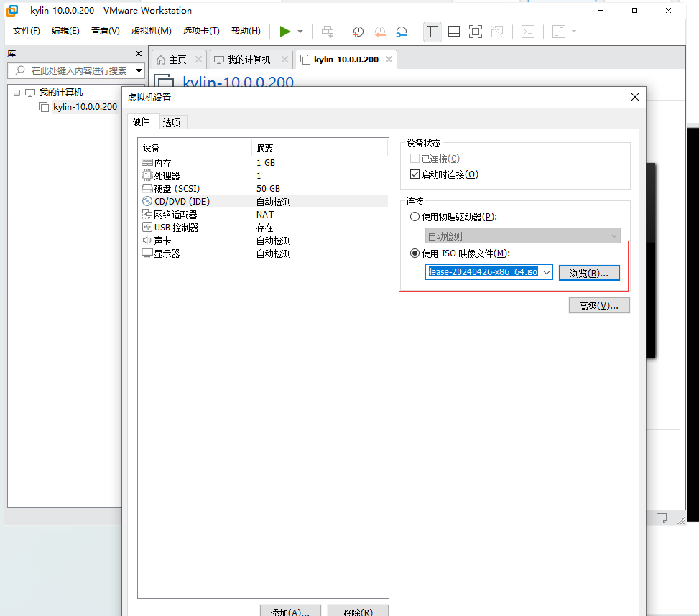Collapse the 我的计算机 tree node
Image resolution: width=699 pixels, height=616 pixels.
coord(17,93)
